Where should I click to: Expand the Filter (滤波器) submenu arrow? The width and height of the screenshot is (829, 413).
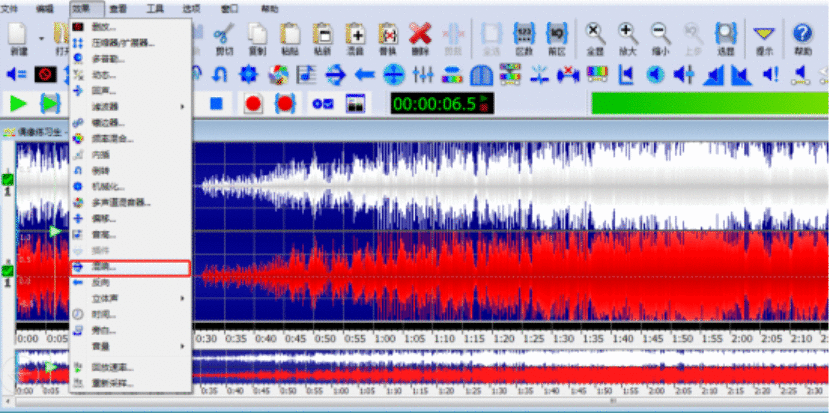point(181,106)
